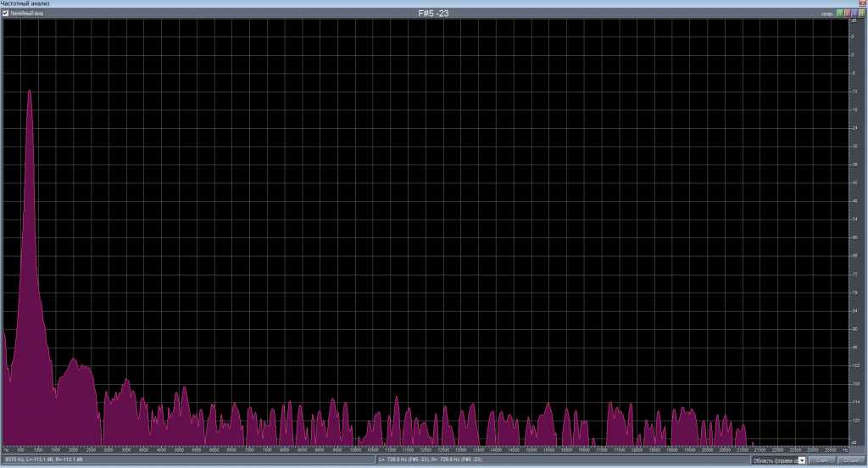Click the rightmost button in bottom bar
The width and height of the screenshot is (868, 468).
(x=851, y=460)
